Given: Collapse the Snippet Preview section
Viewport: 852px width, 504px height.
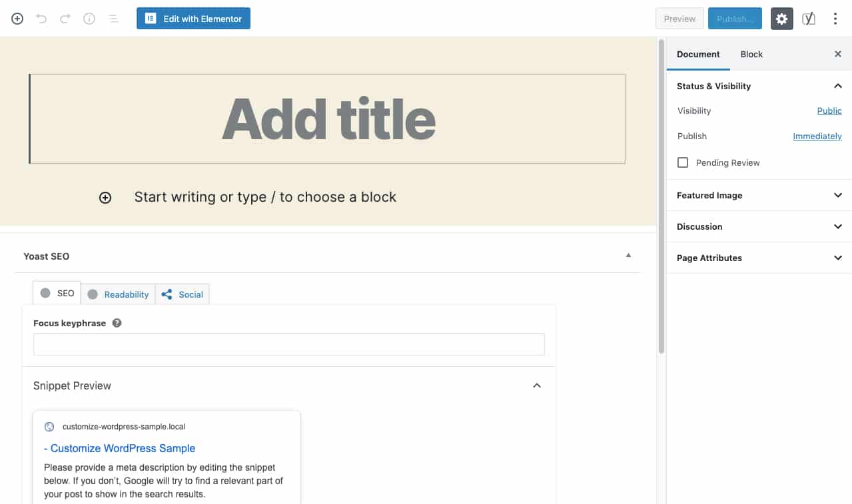Looking at the screenshot, I should 536,385.
